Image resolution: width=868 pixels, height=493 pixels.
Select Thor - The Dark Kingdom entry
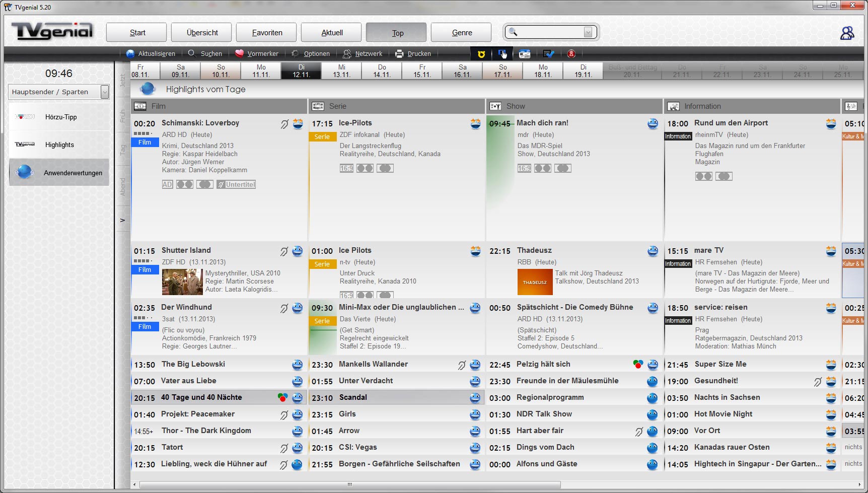tap(219, 431)
